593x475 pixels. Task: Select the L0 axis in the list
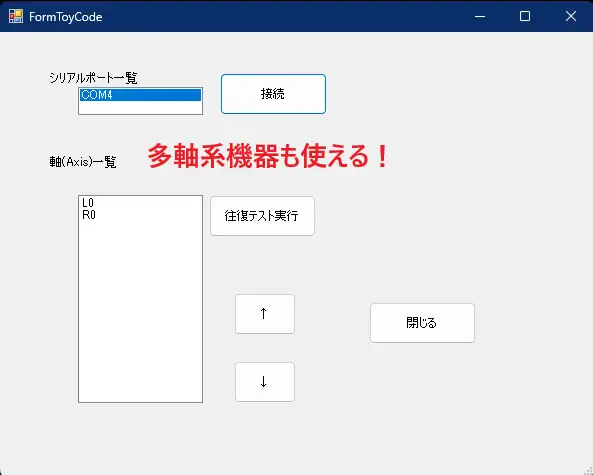(x=140, y=203)
